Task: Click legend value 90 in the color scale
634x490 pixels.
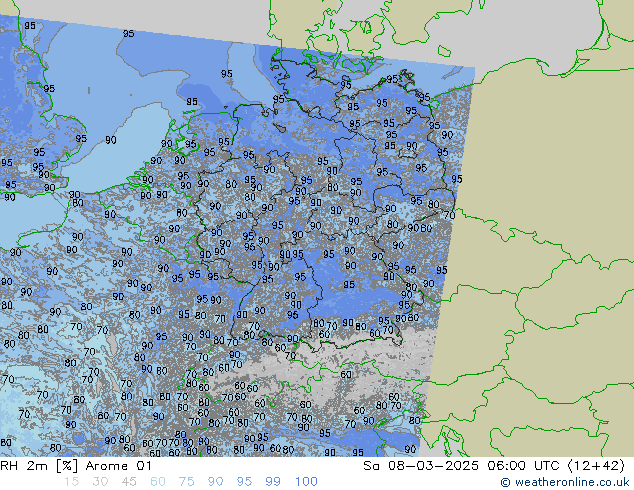Action: (215, 482)
